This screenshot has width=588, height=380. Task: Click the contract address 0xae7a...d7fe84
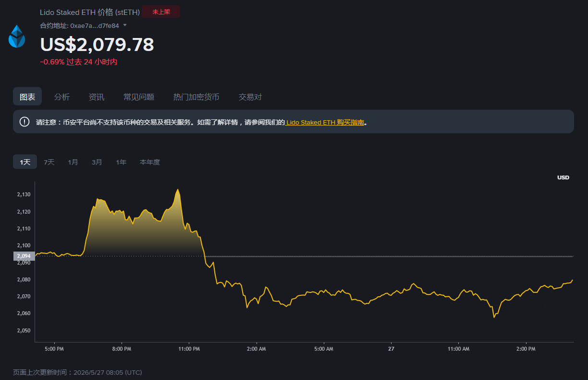[x=95, y=25]
